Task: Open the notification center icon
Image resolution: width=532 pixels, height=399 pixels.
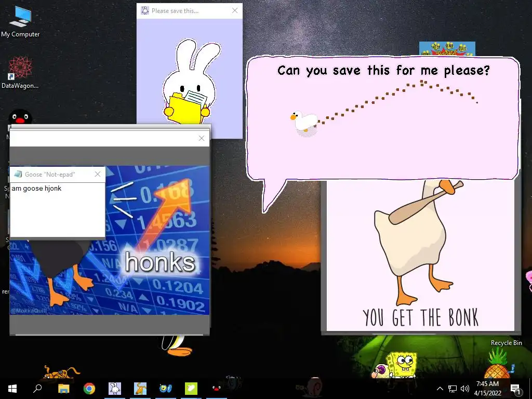Action: pos(515,389)
